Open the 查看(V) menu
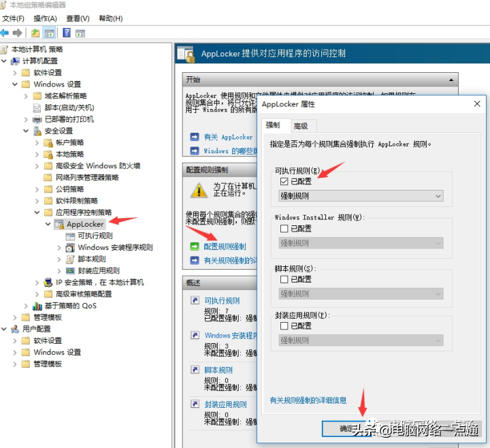The width and height of the screenshot is (490, 448). 78,18
